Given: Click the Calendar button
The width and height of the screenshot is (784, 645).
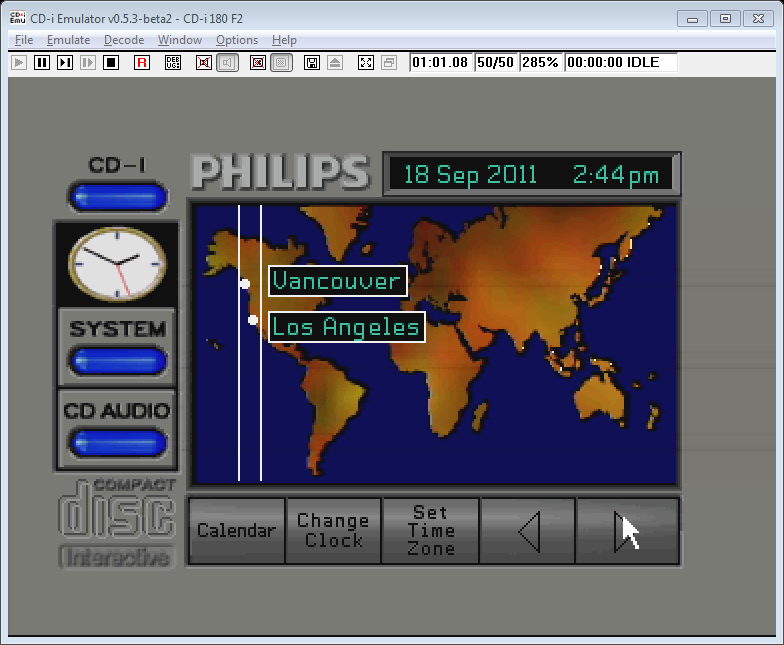Looking at the screenshot, I should (x=236, y=530).
